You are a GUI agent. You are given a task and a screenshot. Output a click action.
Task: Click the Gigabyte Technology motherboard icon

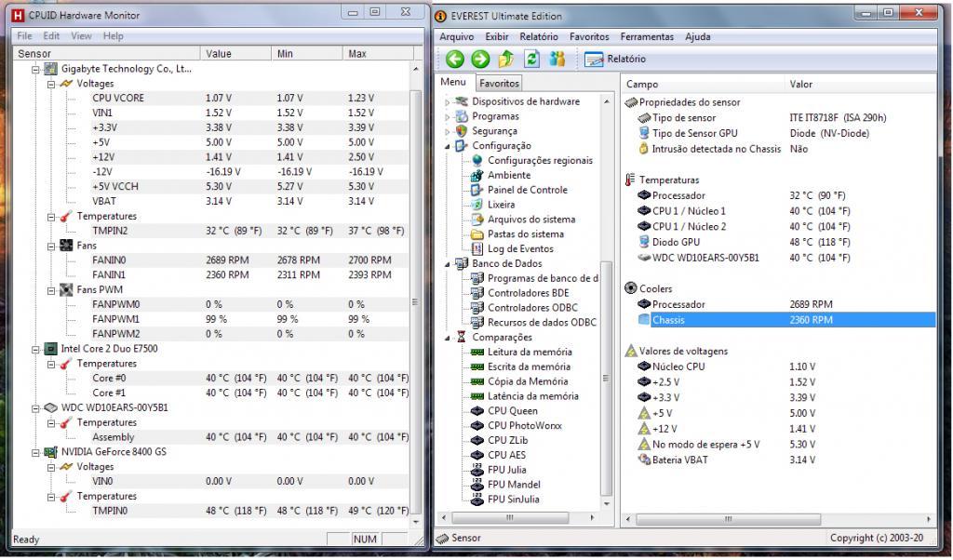point(51,69)
